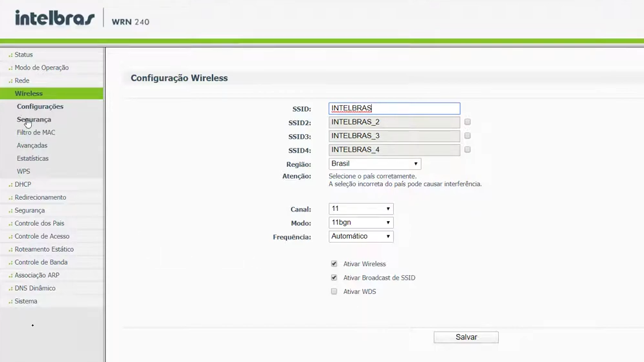Screen dimensions: 644x362
Task: Enable the SSID4 checkbox
Action: 467,149
